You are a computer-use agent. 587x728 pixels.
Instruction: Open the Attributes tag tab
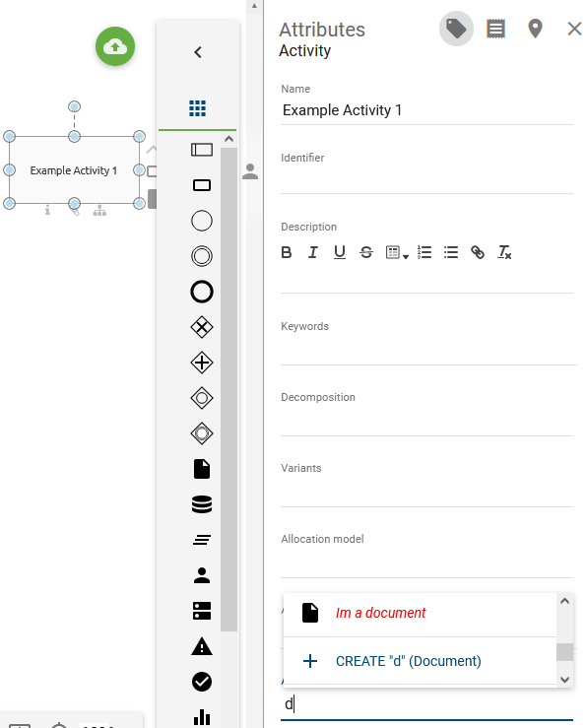(456, 29)
